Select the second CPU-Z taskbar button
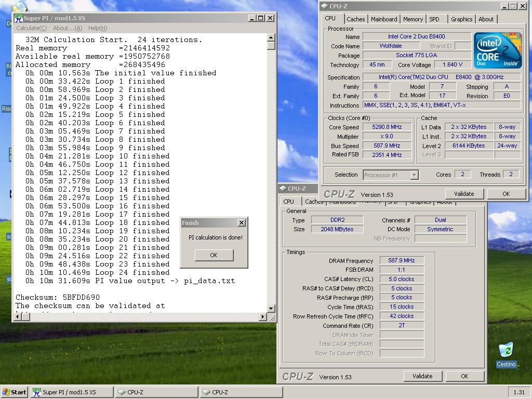532x399 pixels. tap(242, 392)
